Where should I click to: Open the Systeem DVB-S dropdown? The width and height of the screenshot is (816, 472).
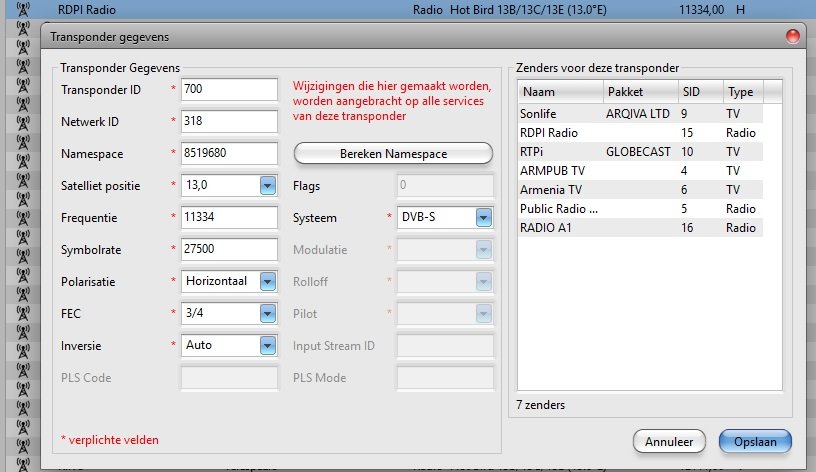[484, 218]
